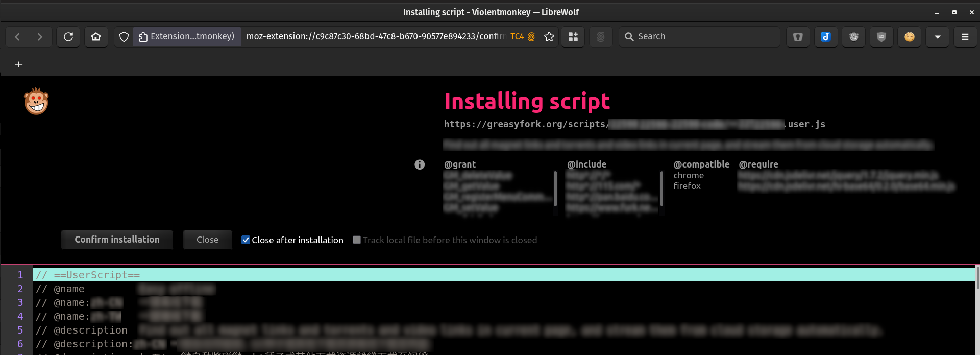Click the @grant list scrollbar
This screenshot has height=355, width=980.
tap(555, 188)
